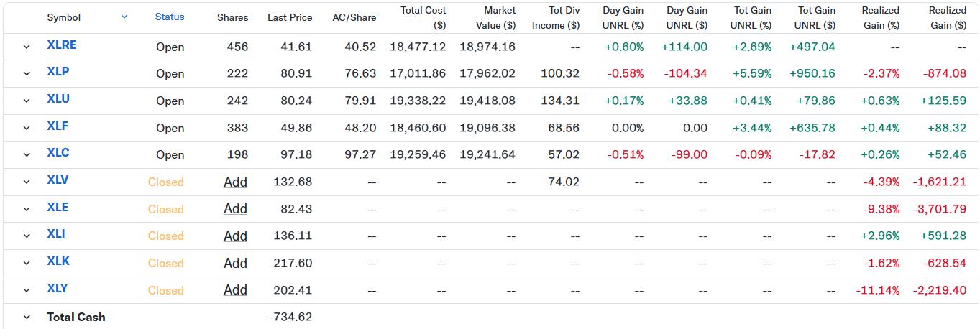Sort by the AC/Share column header

point(354,17)
